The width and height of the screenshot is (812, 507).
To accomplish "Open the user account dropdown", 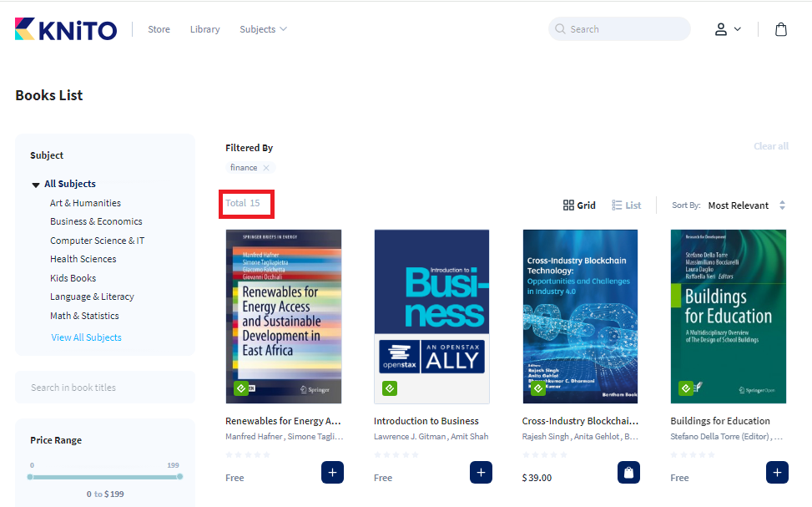I will tap(727, 29).
